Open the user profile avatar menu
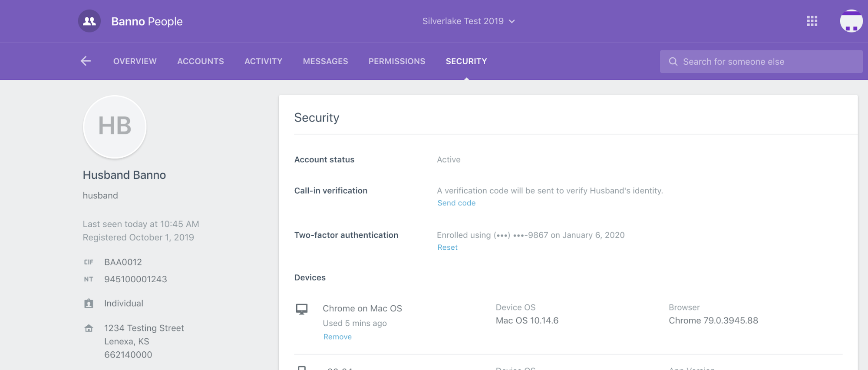 [x=851, y=21]
